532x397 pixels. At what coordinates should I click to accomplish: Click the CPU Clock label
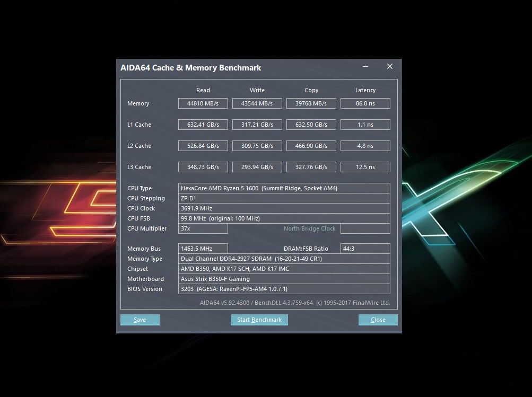coord(141,208)
